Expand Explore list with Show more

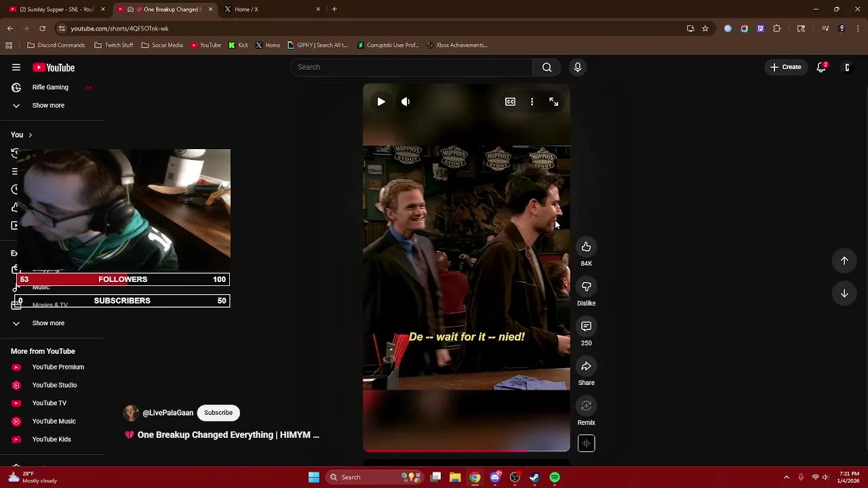tap(48, 323)
